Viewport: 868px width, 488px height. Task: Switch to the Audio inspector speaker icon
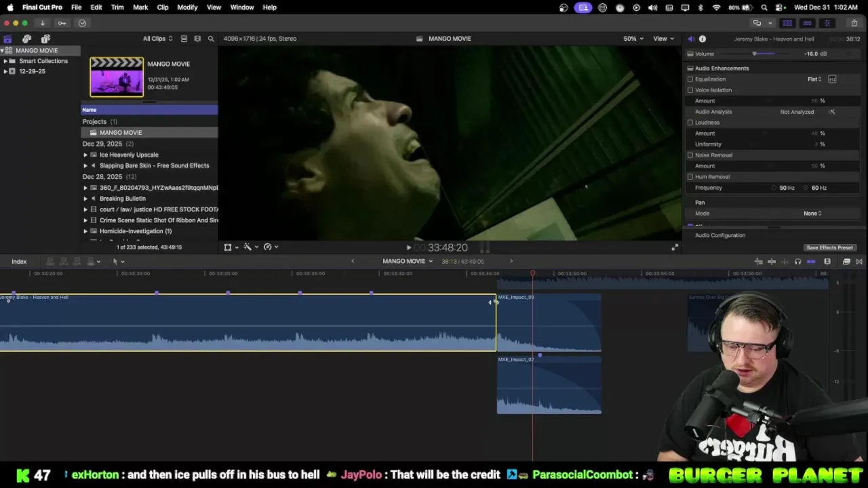(690, 39)
